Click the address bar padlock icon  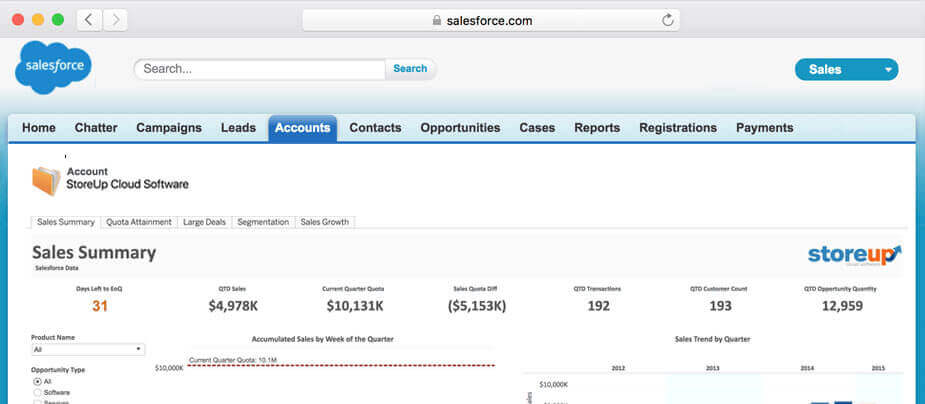click(437, 21)
